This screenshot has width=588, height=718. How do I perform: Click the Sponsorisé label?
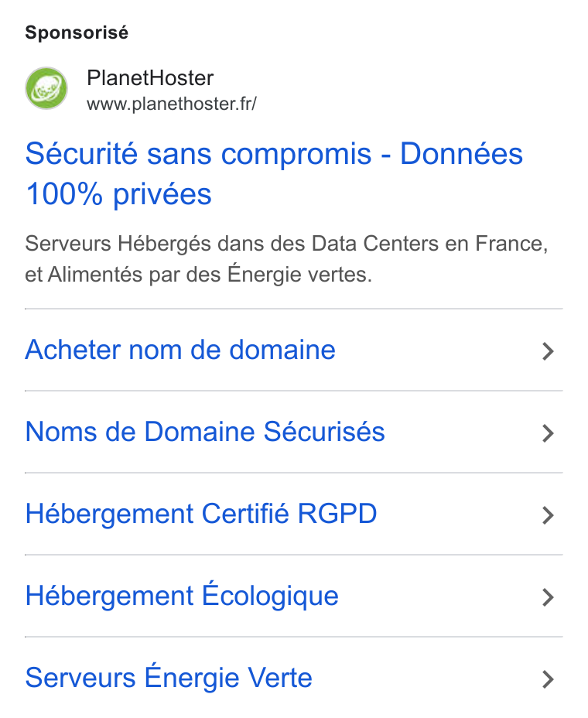[x=77, y=32]
